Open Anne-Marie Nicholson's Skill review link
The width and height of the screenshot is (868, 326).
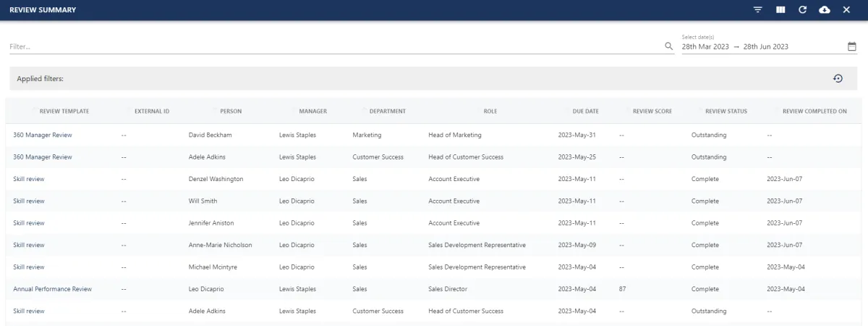point(29,245)
